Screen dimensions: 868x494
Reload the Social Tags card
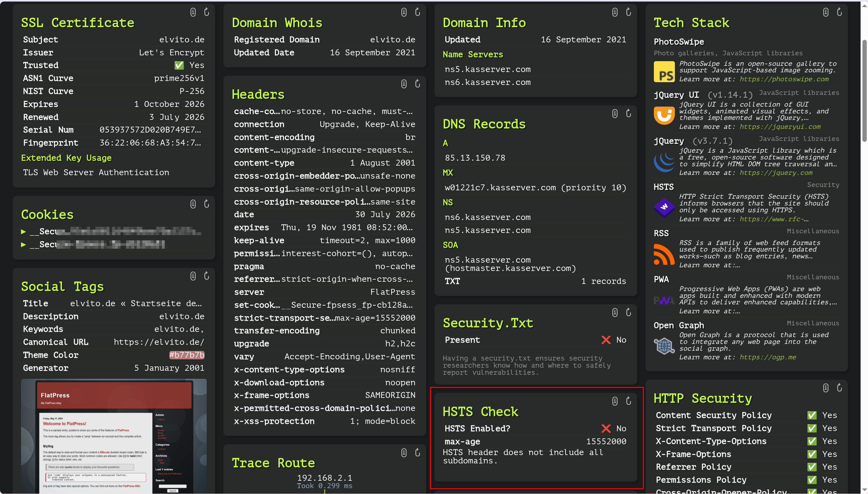click(x=207, y=276)
